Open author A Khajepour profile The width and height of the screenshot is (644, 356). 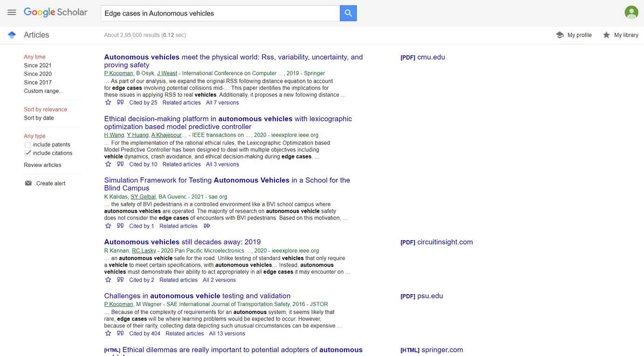pyautogui.click(x=166, y=135)
